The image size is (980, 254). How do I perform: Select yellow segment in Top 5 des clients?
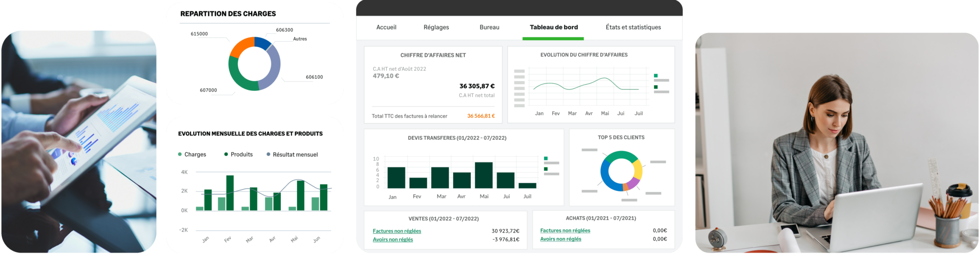(x=637, y=169)
